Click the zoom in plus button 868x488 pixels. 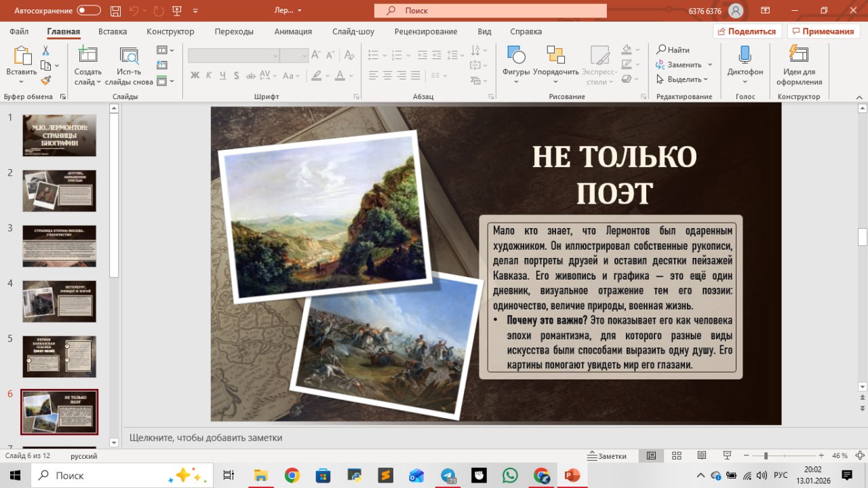tap(821, 456)
